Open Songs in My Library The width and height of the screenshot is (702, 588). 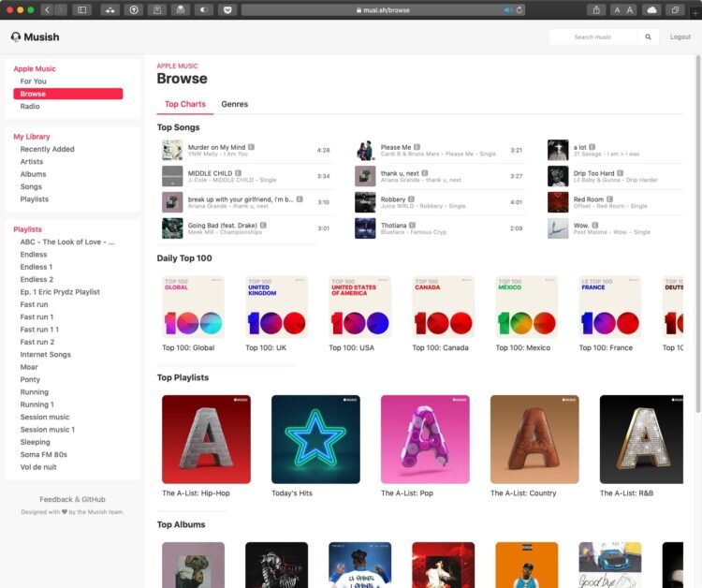[31, 186]
